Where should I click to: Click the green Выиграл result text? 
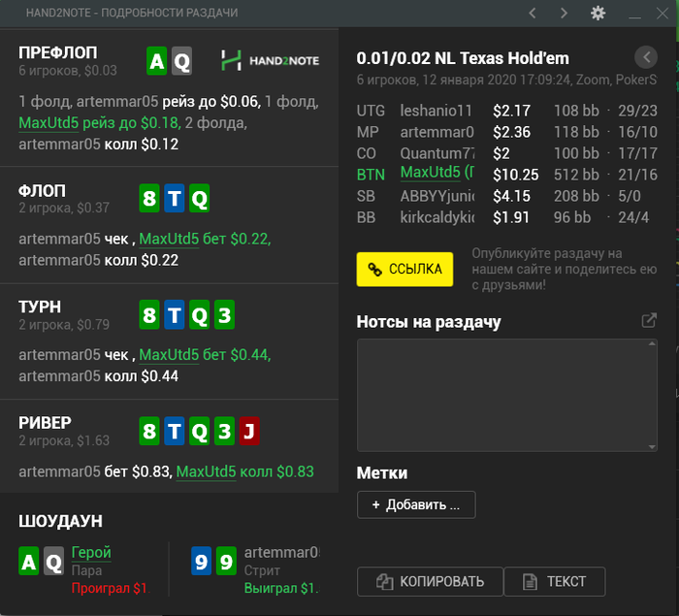point(281,588)
